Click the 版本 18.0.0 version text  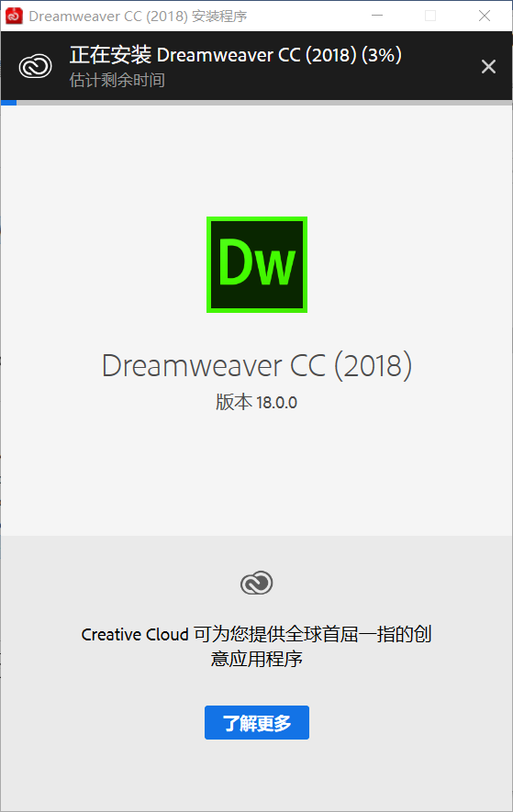257,403
